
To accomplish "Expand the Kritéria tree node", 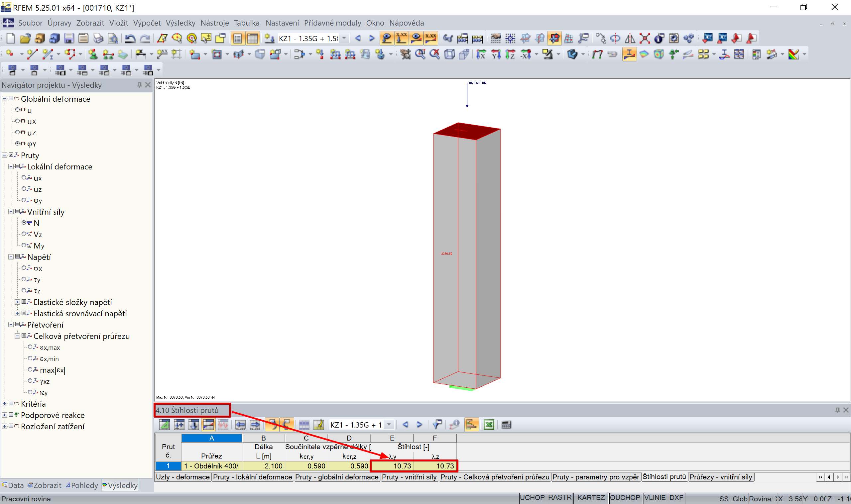I will point(5,404).
